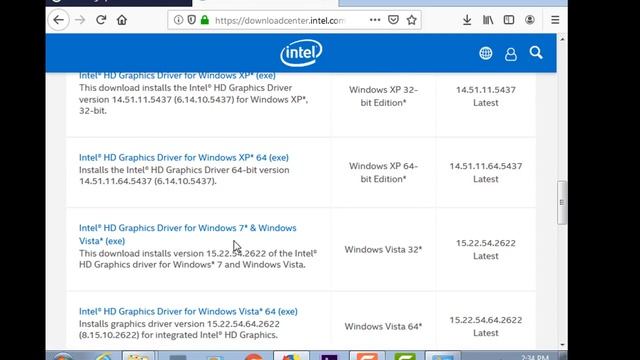
Task: Click description "Installs the Intel® HD Graphics Driver 64-bit version"
Action: tap(184, 170)
